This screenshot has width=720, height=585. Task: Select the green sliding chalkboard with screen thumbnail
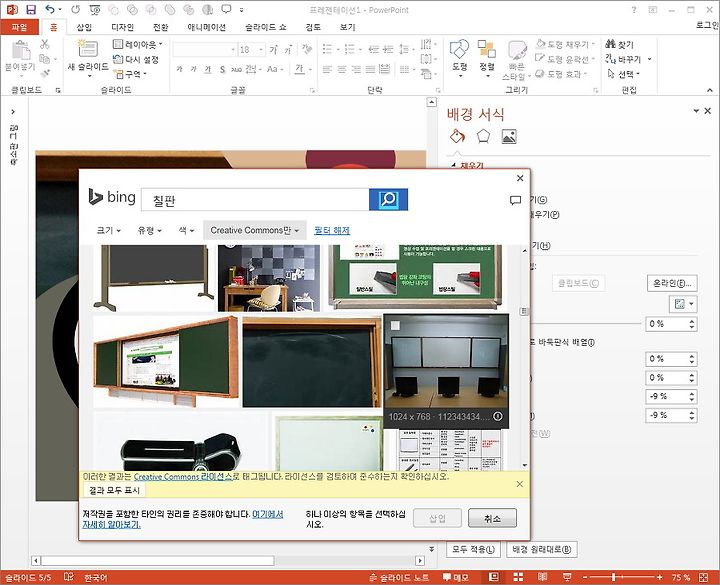166,362
